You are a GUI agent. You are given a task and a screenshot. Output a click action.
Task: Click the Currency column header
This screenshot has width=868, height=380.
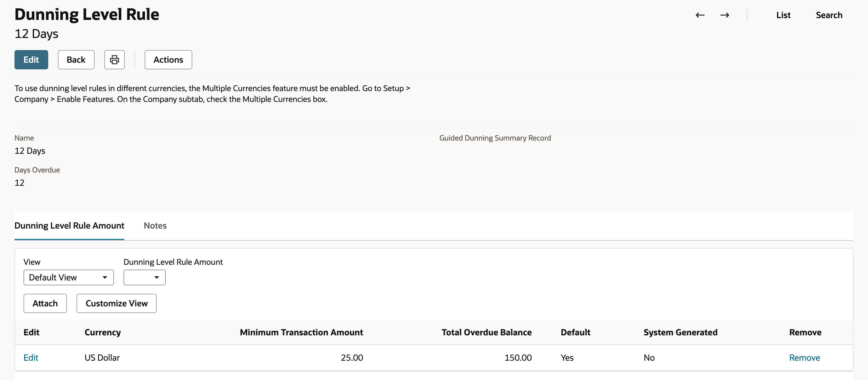pyautogui.click(x=103, y=332)
